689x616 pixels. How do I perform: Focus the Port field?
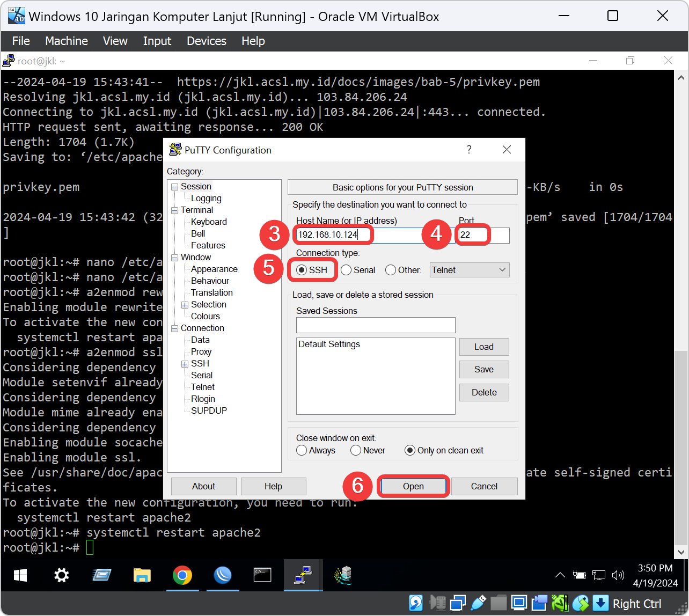click(484, 235)
